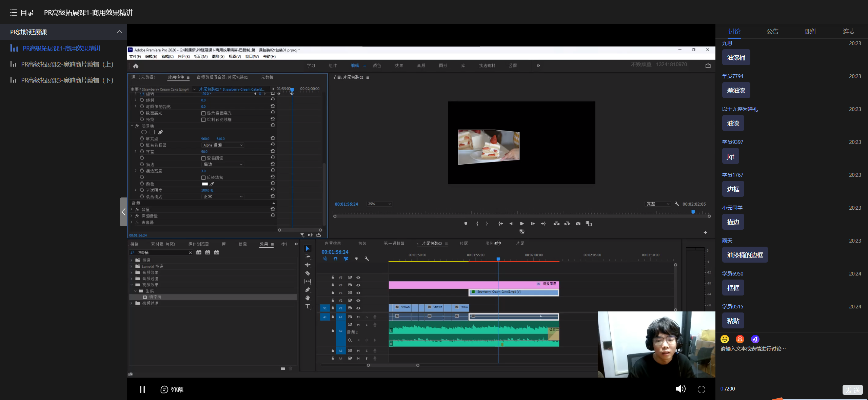The height and width of the screenshot is (400, 868).
Task: Click the paint bucket eyedropper for color
Action: [x=212, y=184]
